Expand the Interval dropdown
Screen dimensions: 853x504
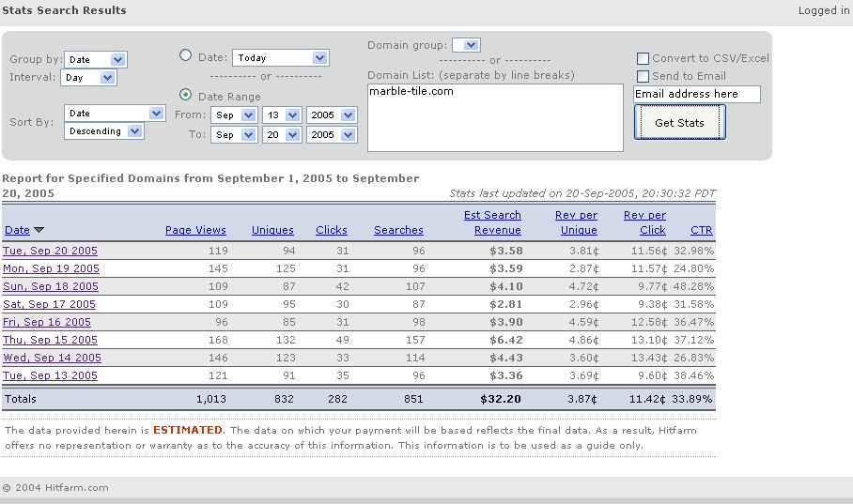[x=87, y=78]
